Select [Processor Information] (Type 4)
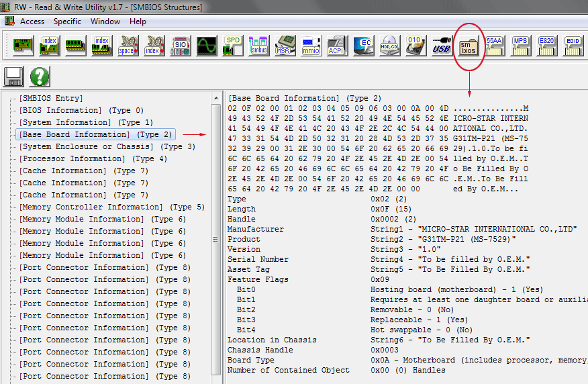The width and height of the screenshot is (588, 384). coord(93,158)
